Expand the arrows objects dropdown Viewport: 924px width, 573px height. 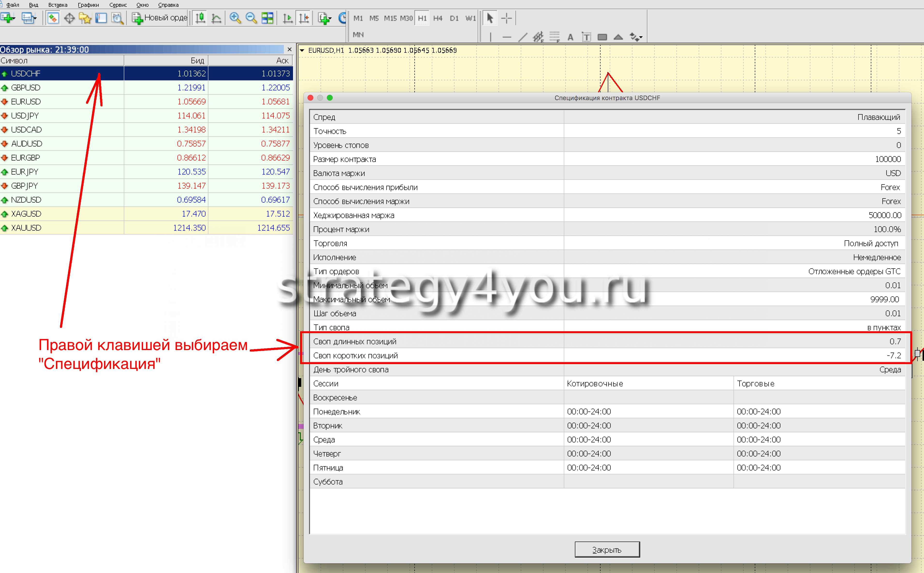point(641,37)
